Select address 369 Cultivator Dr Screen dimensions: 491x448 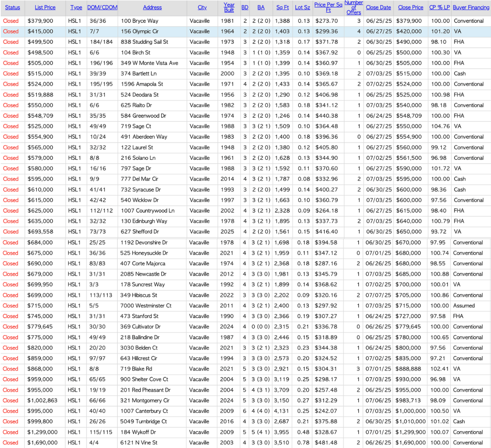[x=140, y=327]
